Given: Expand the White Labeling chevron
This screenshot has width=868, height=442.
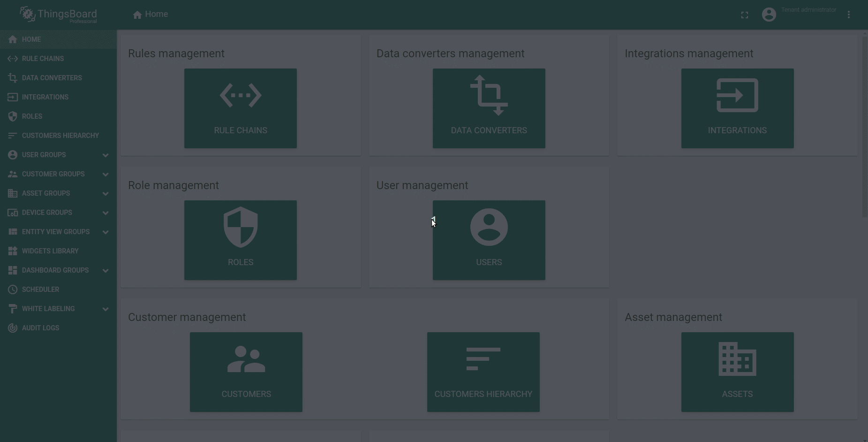Looking at the screenshot, I should (x=106, y=309).
